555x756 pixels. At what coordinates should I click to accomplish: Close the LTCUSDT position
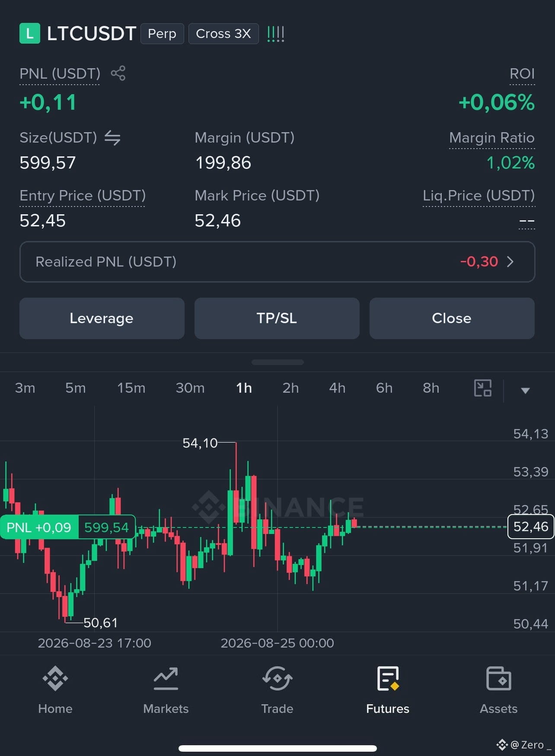[452, 318]
